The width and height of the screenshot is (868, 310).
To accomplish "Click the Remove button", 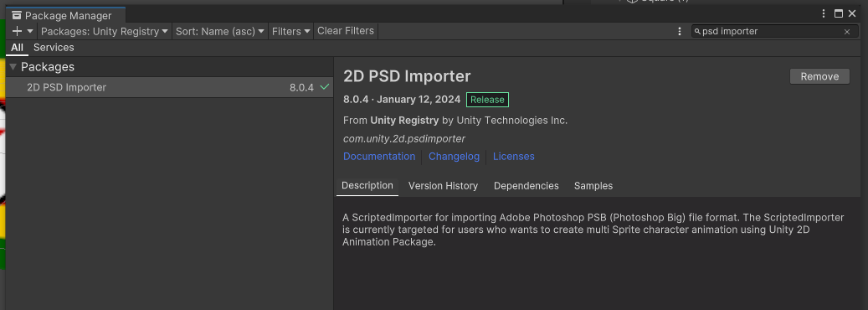I will coord(819,76).
